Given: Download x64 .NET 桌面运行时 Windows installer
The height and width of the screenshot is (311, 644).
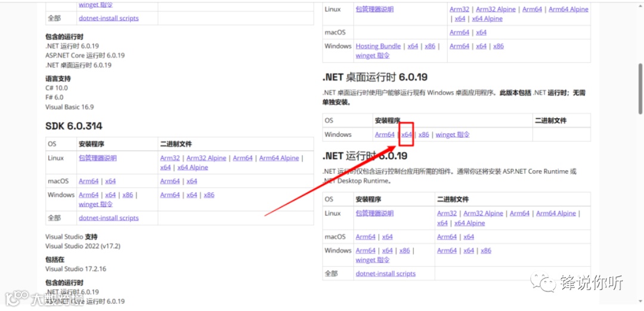Looking at the screenshot, I should 407,134.
